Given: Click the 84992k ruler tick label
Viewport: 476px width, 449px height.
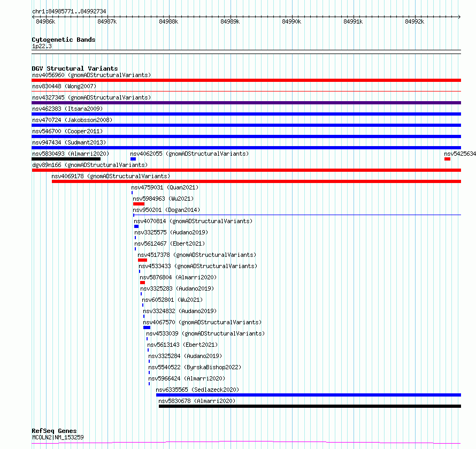Looking at the screenshot, I should (414, 21).
